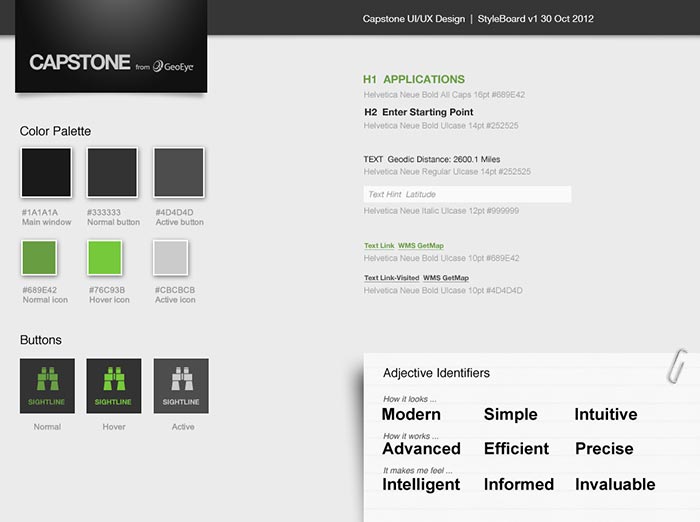Click the Active label under third button
The height and width of the screenshot is (522, 700).
tap(183, 427)
